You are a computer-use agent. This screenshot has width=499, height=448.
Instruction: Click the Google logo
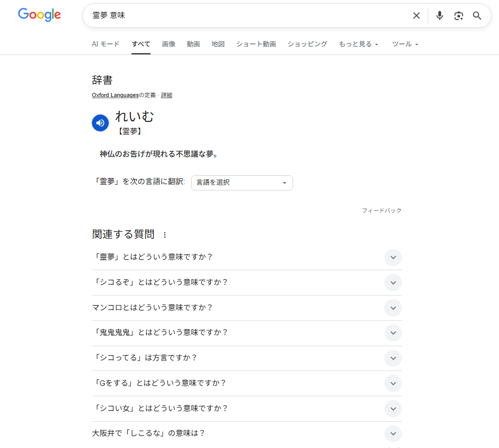click(x=39, y=15)
